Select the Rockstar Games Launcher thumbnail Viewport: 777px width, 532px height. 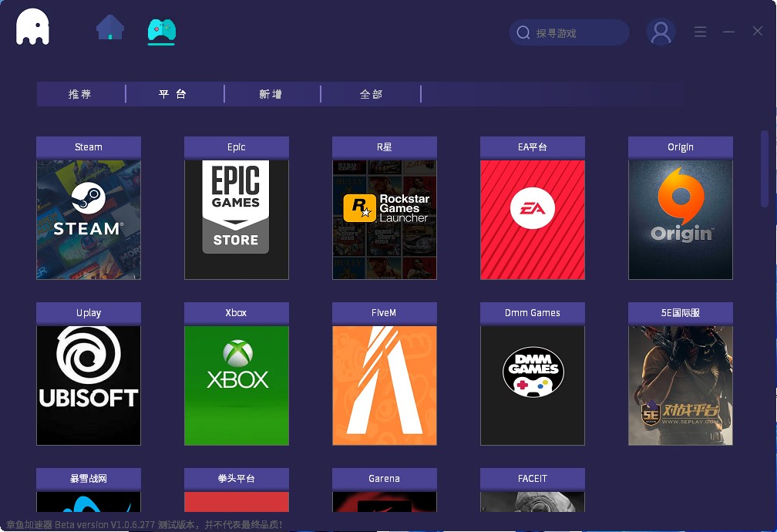[x=384, y=220]
